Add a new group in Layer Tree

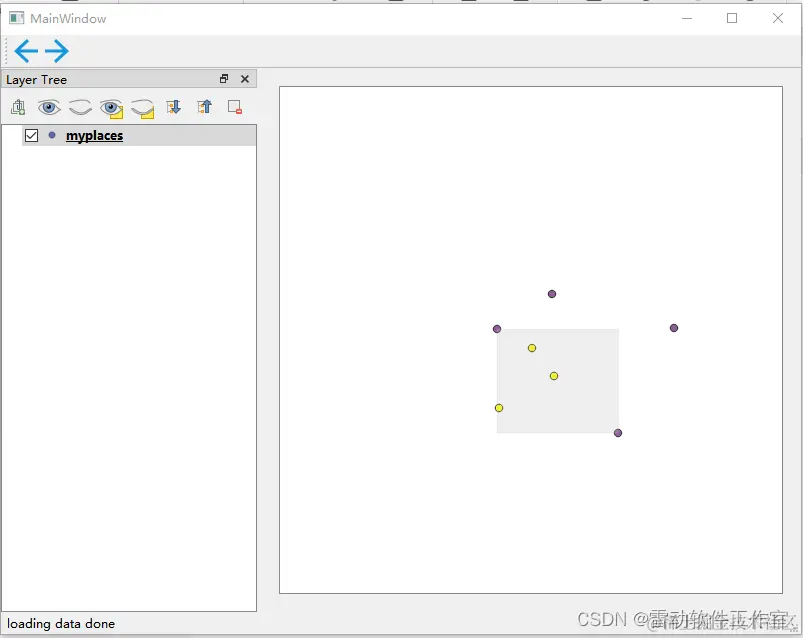pyautogui.click(x=18, y=107)
